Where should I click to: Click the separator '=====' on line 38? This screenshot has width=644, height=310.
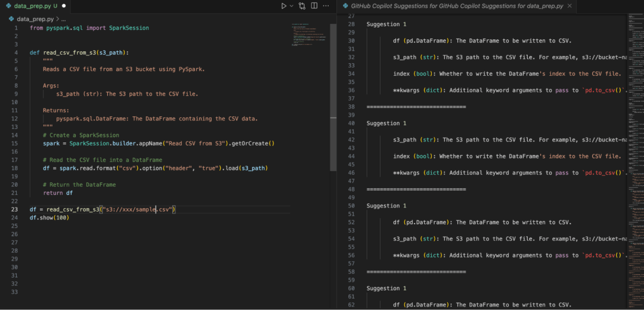[x=416, y=107]
